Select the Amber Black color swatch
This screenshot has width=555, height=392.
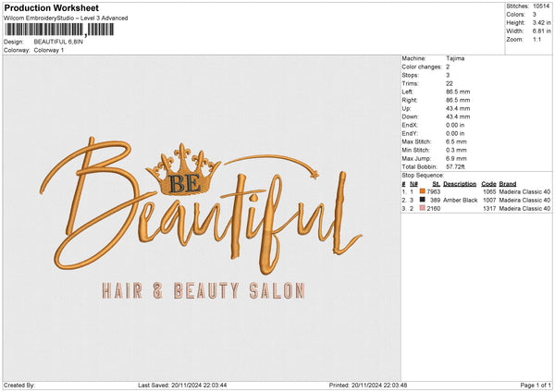click(x=423, y=200)
